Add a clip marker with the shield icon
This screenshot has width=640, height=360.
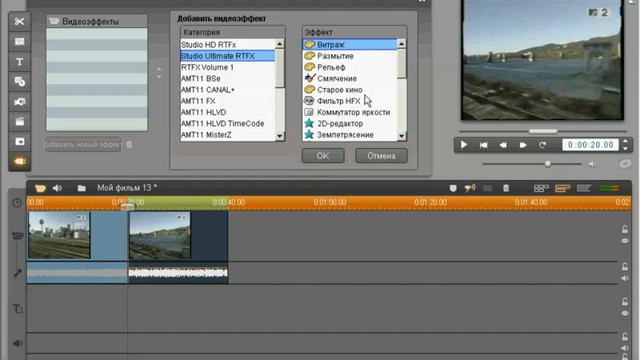453,188
